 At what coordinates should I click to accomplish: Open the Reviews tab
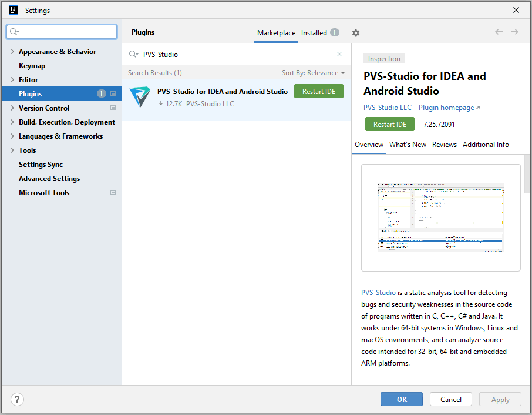[x=444, y=145]
